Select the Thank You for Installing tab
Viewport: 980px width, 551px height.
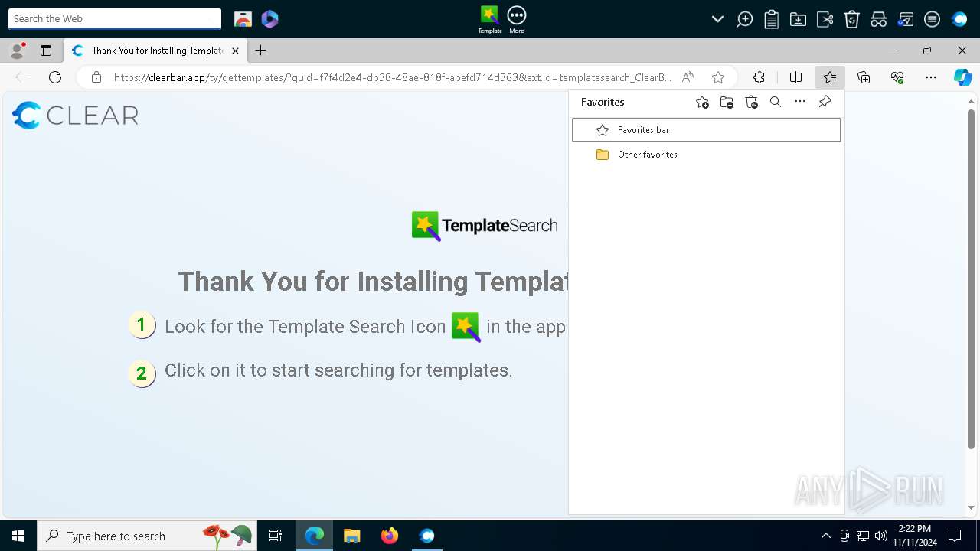pos(155,51)
